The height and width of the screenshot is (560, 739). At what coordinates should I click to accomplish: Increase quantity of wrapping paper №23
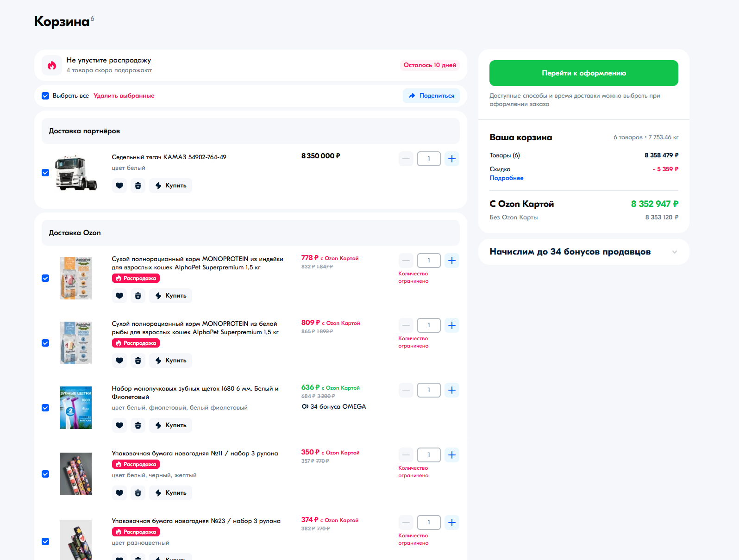[452, 523]
